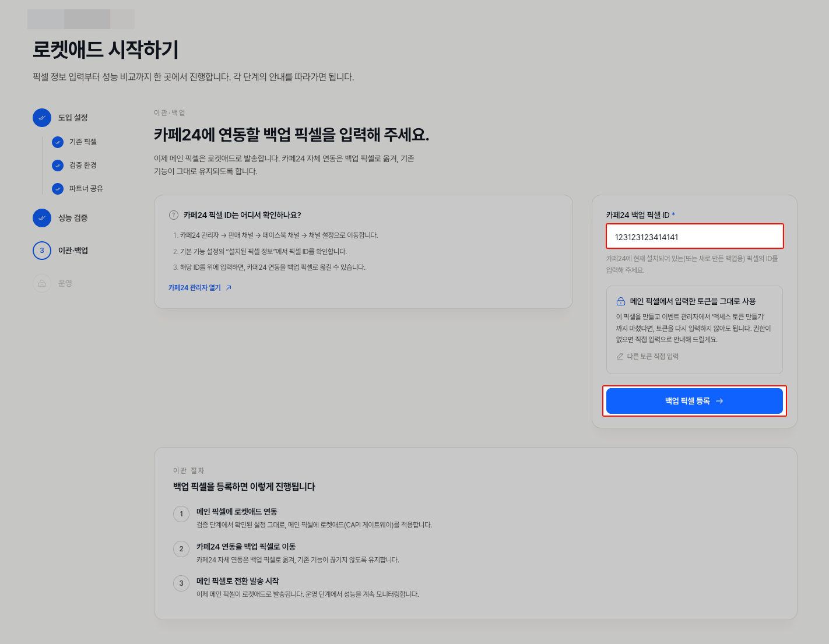Image resolution: width=829 pixels, height=644 pixels.
Task: Click the 백업 픽셀 등록 button
Action: 694,401
